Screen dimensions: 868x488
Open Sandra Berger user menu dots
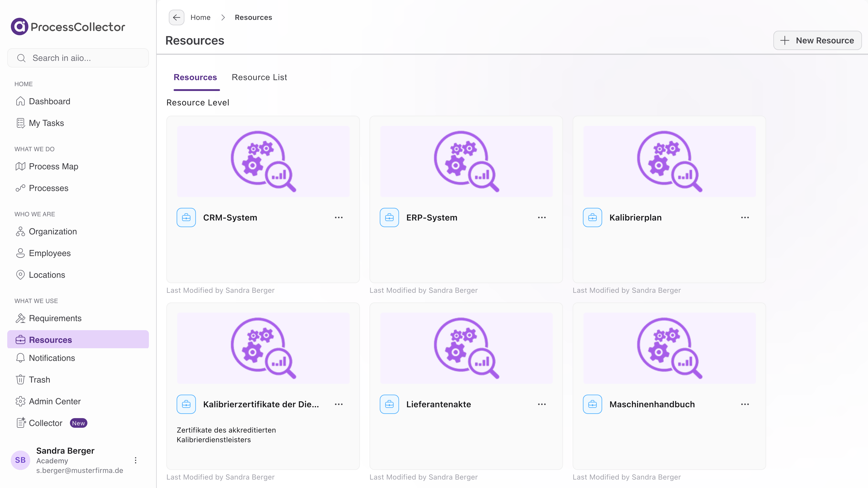pyautogui.click(x=135, y=460)
